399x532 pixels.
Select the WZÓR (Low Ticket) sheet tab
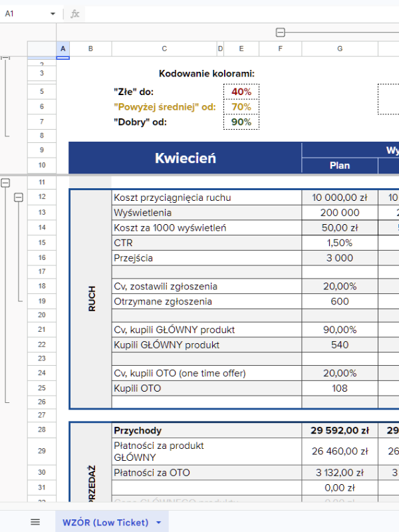coord(105,523)
